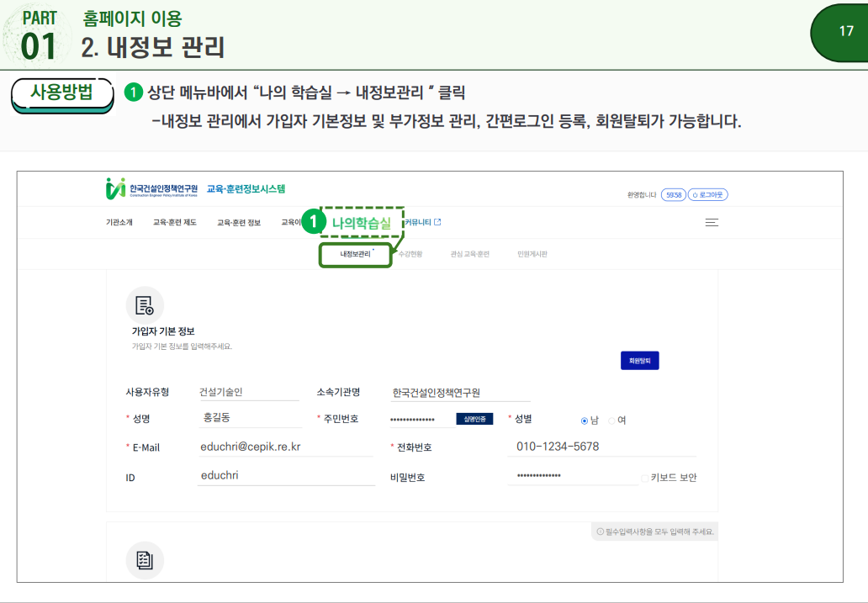Viewport: 868px width, 603px height.
Task: Click the 회원탈퇴 button
Action: click(x=639, y=361)
